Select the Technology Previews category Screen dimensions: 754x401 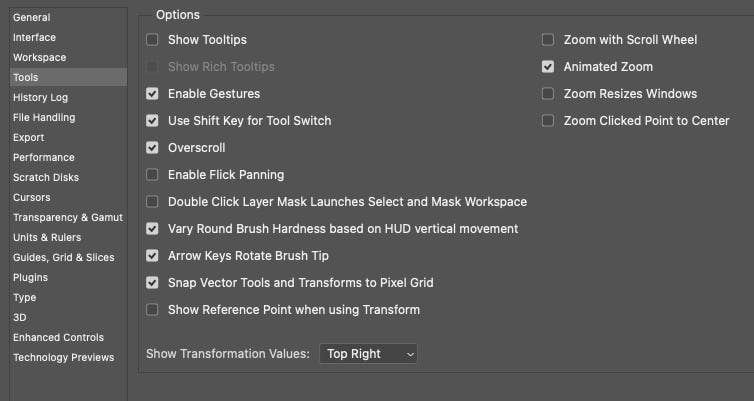[x=63, y=357]
